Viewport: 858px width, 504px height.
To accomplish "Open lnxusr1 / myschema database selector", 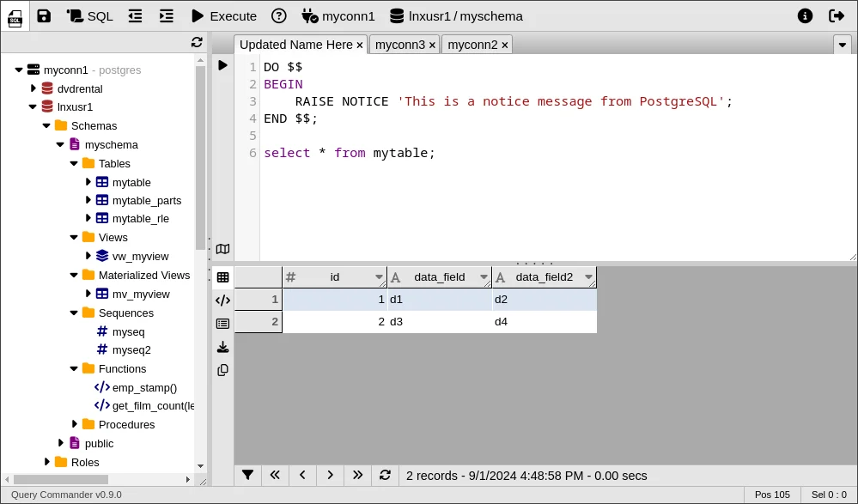I will click(456, 15).
